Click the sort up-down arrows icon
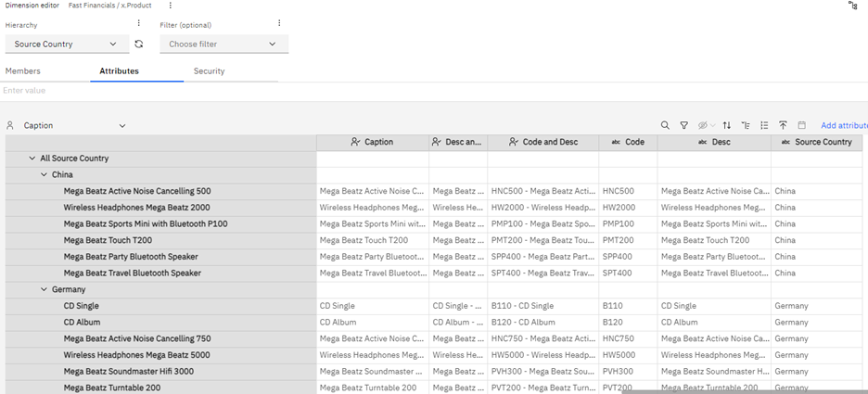This screenshot has width=868, height=394. (727, 125)
